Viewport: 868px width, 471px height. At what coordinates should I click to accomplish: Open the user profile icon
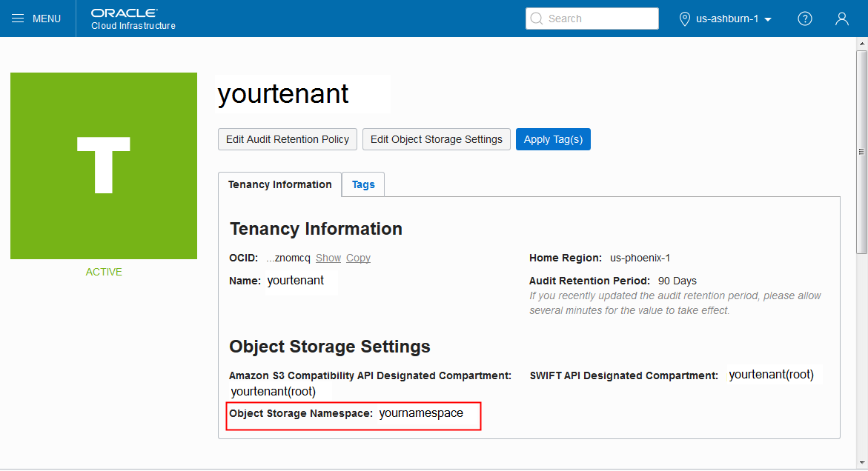(x=842, y=19)
